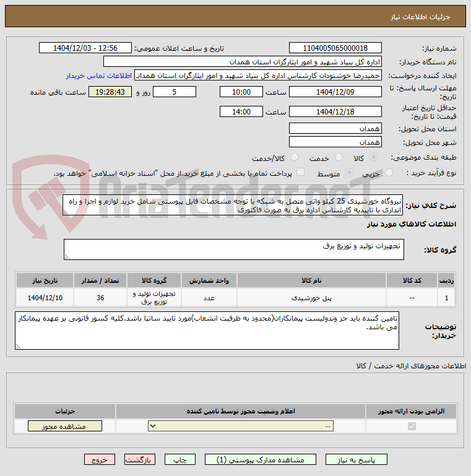Click the مشاهده مجوز button
The height and width of the screenshot is (476, 471).
(64, 426)
